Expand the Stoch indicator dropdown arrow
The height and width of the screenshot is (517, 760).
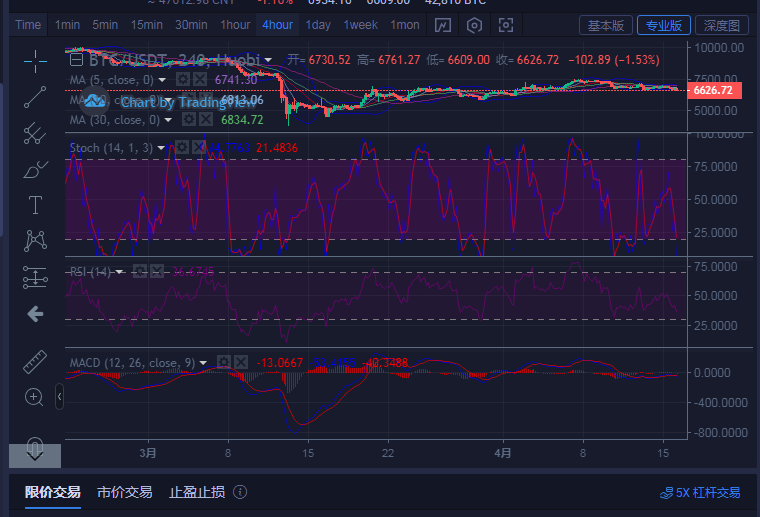(161, 148)
